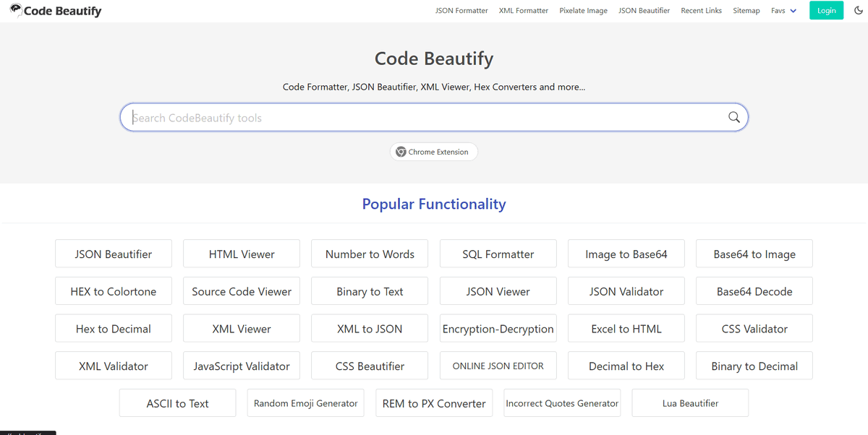The image size is (868, 435).
Task: Open Encryption-Decryption tool
Action: pos(498,328)
